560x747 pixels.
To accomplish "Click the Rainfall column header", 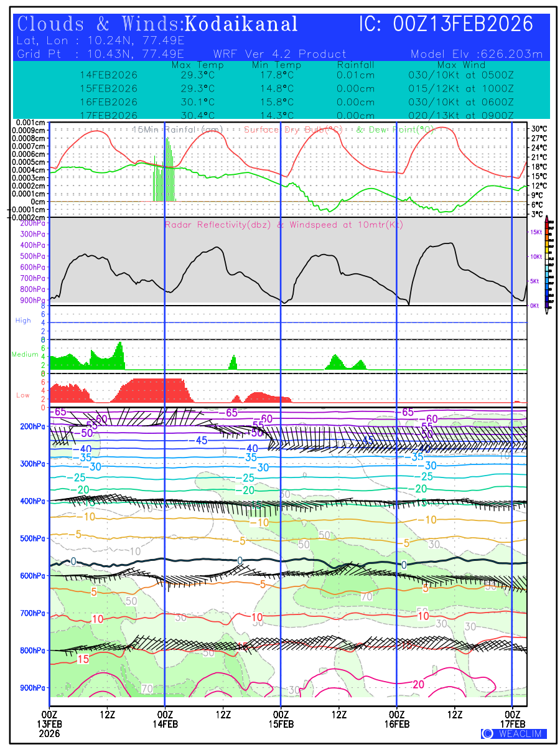I will 355,65.
